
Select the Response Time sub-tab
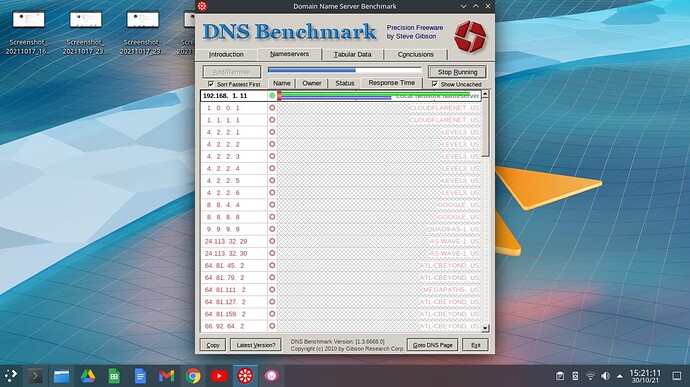pos(392,83)
